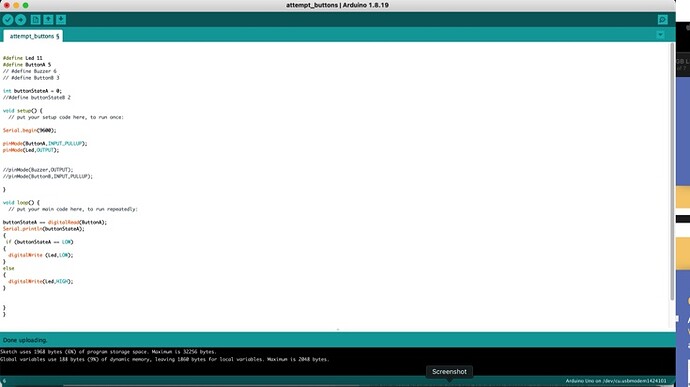Click the 'else' keyword line
This screenshot has height=387, width=690.
pyautogui.click(x=9, y=268)
